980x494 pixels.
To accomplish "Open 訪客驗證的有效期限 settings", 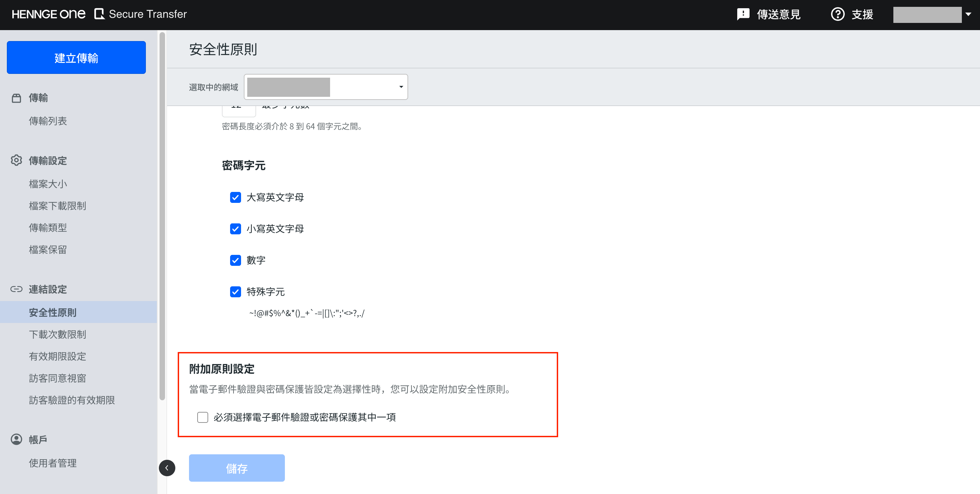I will pyautogui.click(x=72, y=400).
